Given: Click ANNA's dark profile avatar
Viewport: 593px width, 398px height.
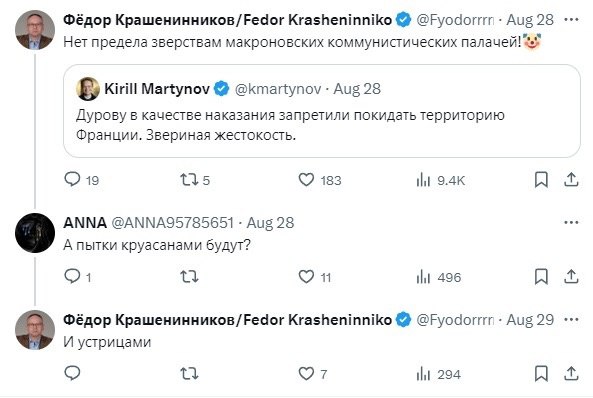Looking at the screenshot, I should coord(35,233).
